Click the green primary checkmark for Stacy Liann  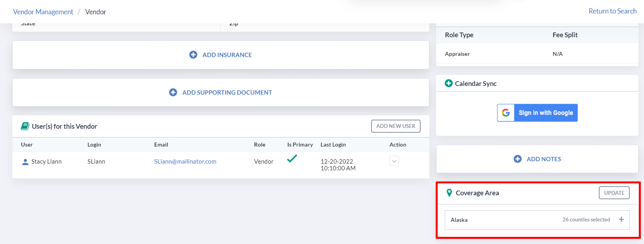click(x=292, y=159)
